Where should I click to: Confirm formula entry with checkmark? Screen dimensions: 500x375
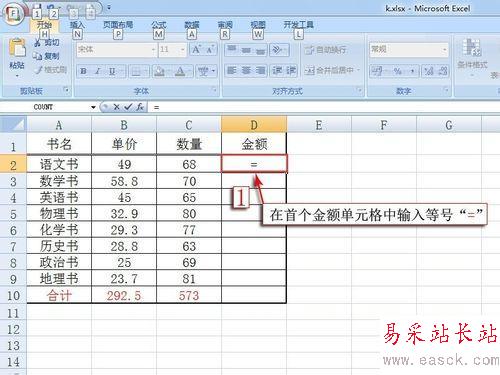click(128, 107)
